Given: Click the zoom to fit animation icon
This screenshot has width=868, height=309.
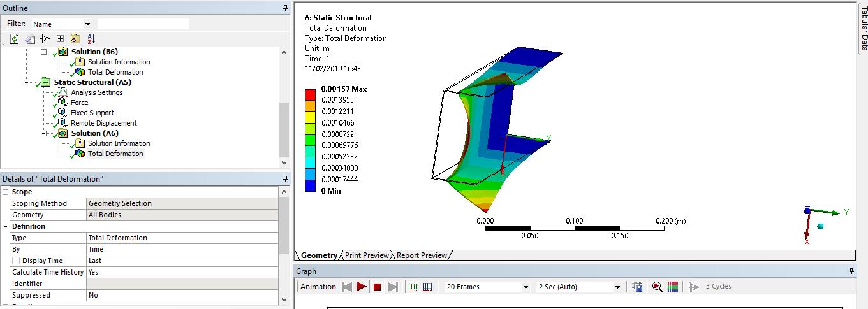Looking at the screenshot, I should click(x=658, y=287).
